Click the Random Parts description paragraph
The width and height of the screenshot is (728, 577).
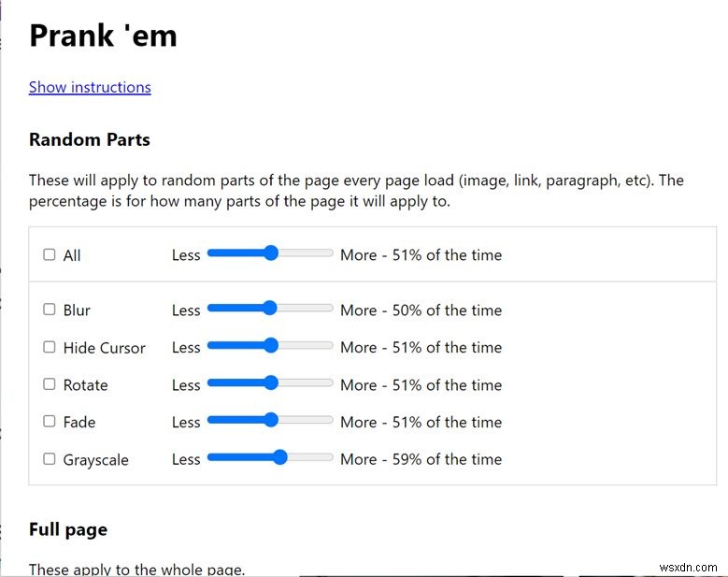[x=355, y=190]
